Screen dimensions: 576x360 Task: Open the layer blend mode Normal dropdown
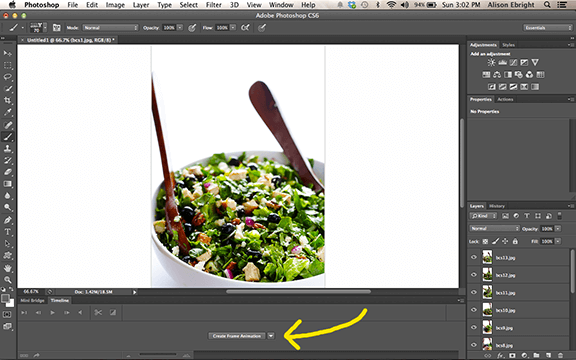pos(494,228)
